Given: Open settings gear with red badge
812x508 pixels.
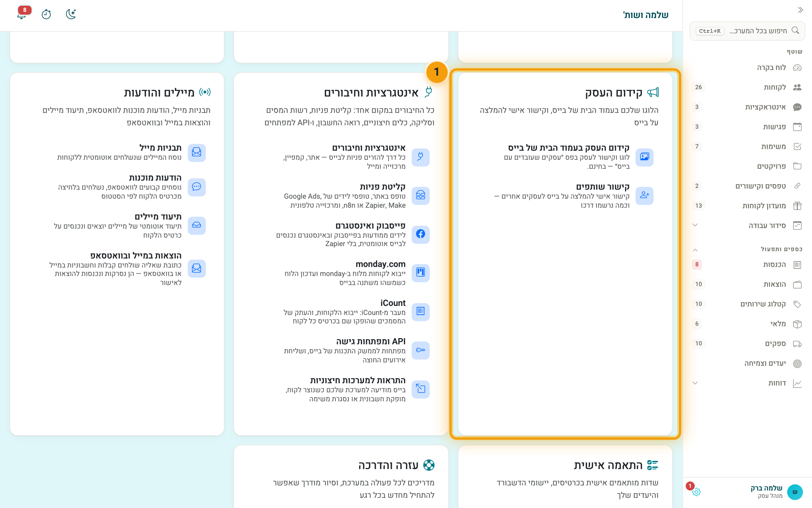Looking at the screenshot, I should coord(696,492).
